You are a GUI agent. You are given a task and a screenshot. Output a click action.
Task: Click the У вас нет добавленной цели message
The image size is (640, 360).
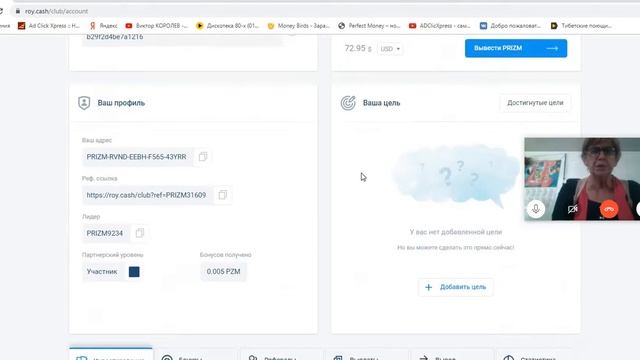tap(456, 232)
